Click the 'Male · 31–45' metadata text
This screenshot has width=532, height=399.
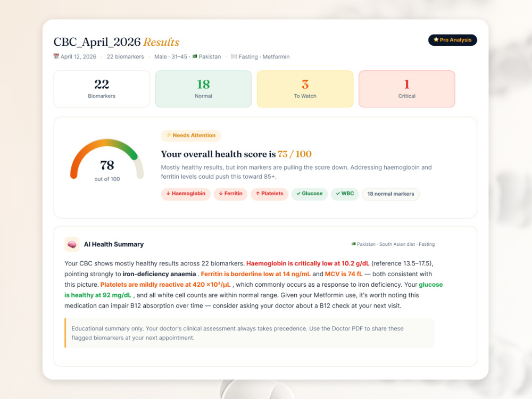171,57
